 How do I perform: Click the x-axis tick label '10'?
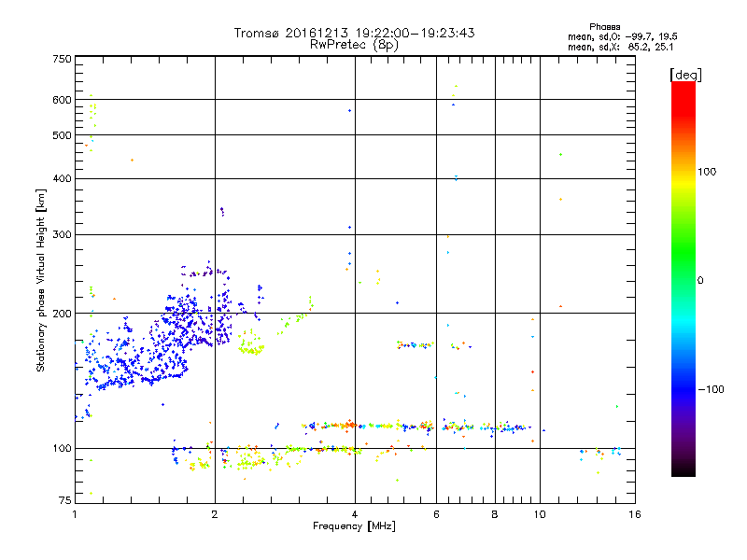pos(540,514)
